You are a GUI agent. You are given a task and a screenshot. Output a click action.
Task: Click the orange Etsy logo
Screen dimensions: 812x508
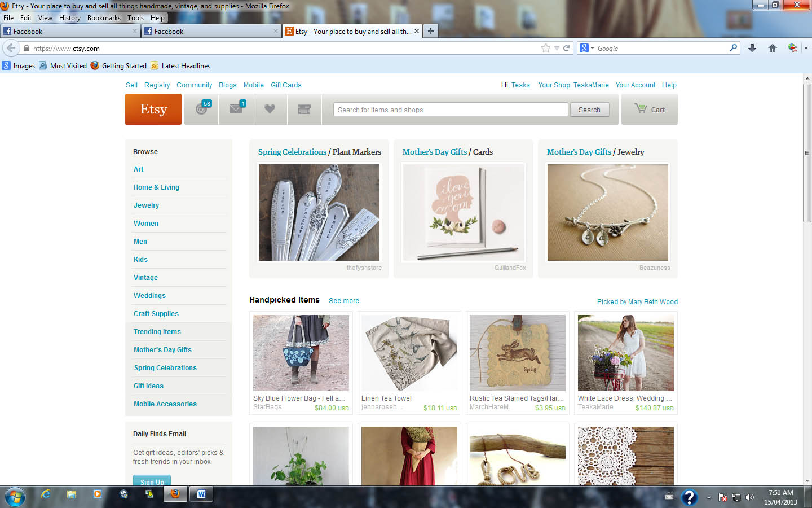tap(153, 109)
